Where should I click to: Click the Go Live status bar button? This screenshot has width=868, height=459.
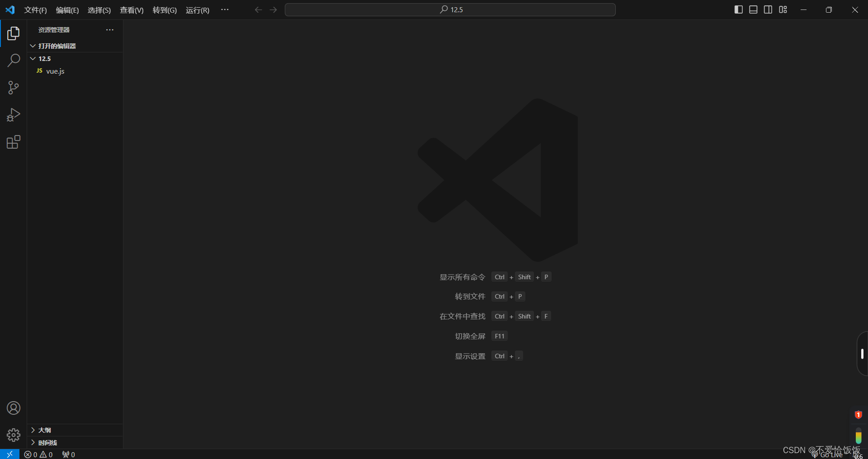[x=828, y=455]
